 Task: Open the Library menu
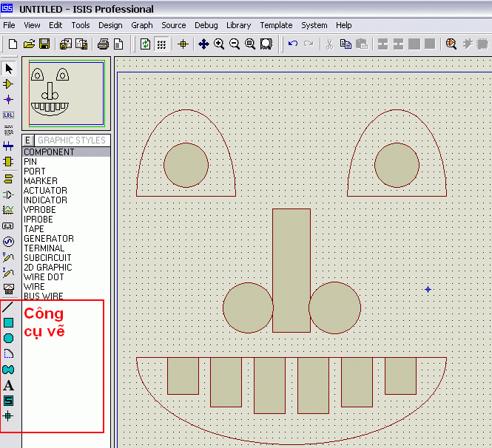(238, 25)
